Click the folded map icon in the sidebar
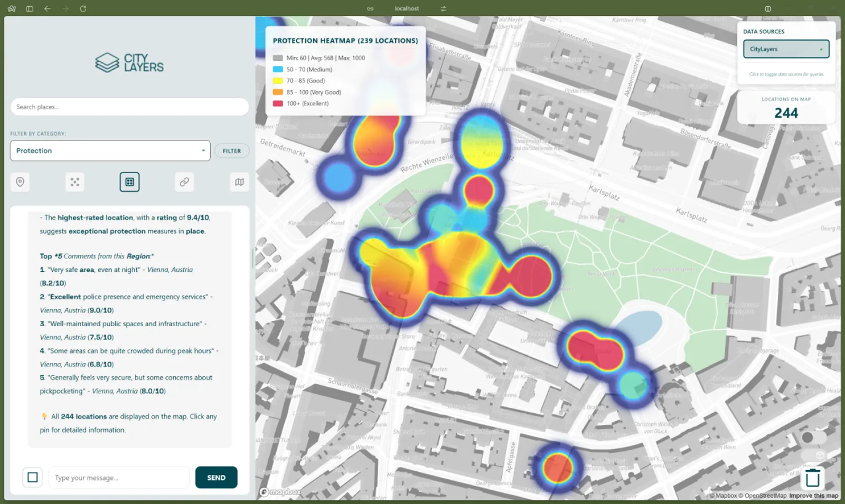This screenshot has width=845, height=504. tap(239, 182)
